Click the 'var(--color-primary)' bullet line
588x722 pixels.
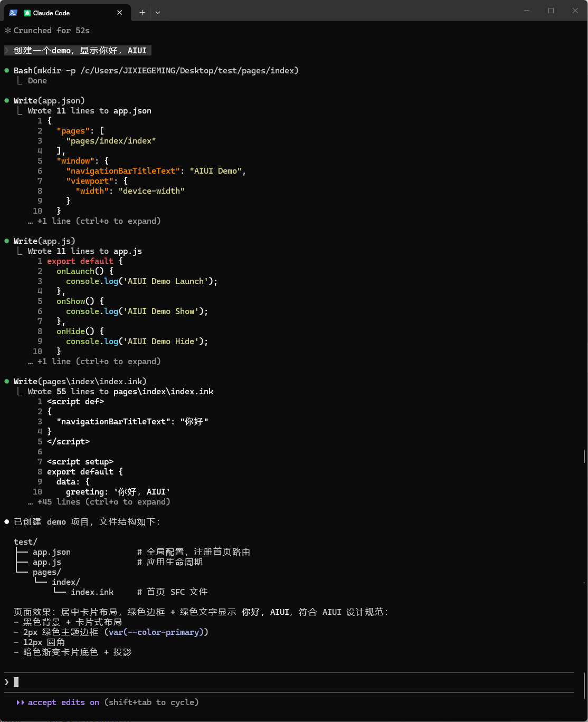pyautogui.click(x=111, y=632)
